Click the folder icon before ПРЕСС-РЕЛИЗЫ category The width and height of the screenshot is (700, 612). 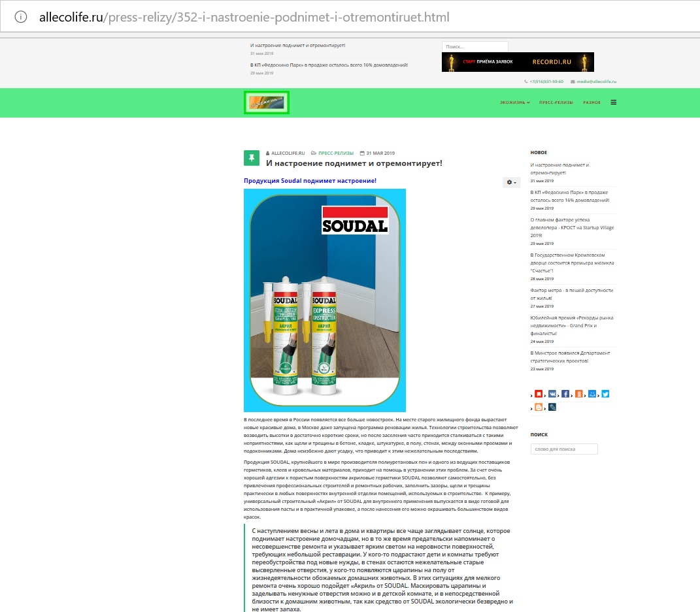(314, 153)
